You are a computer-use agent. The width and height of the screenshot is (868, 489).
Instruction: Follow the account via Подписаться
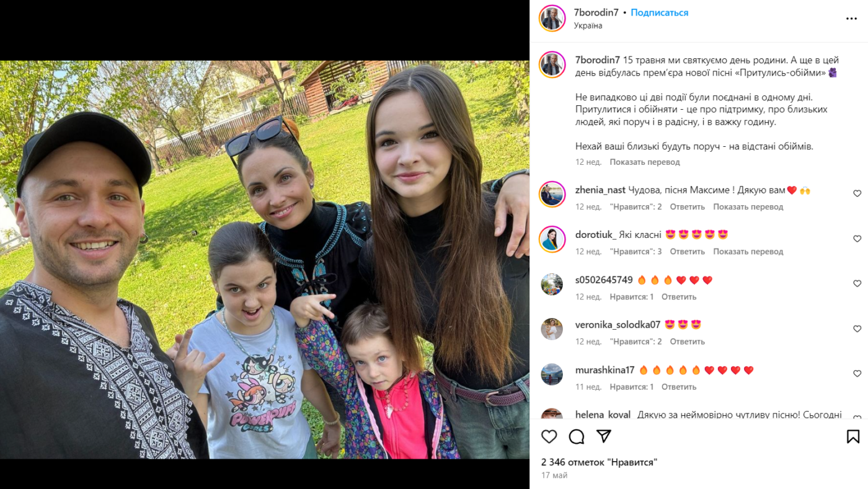coord(660,12)
